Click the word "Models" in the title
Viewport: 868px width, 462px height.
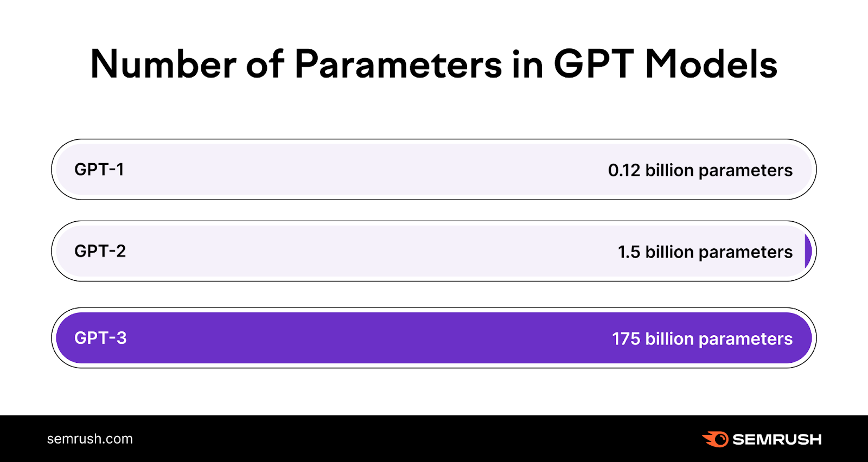[711, 65]
